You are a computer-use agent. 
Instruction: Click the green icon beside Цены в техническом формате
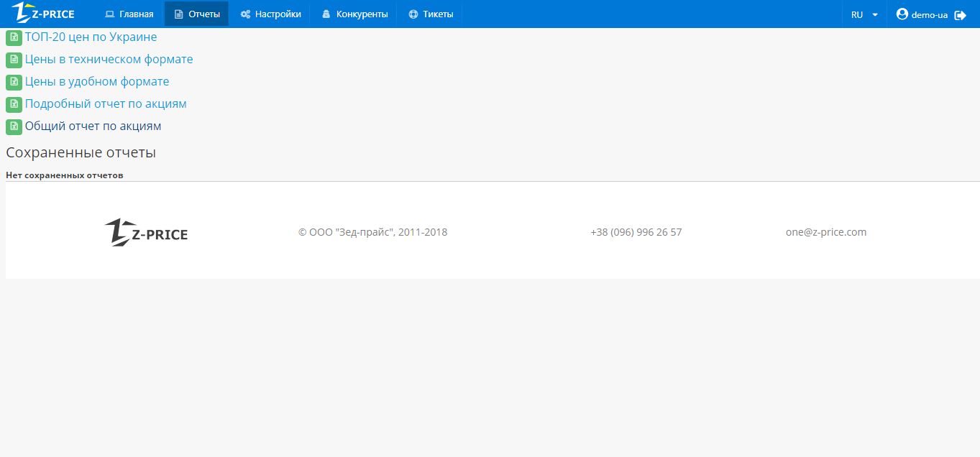[14, 60]
